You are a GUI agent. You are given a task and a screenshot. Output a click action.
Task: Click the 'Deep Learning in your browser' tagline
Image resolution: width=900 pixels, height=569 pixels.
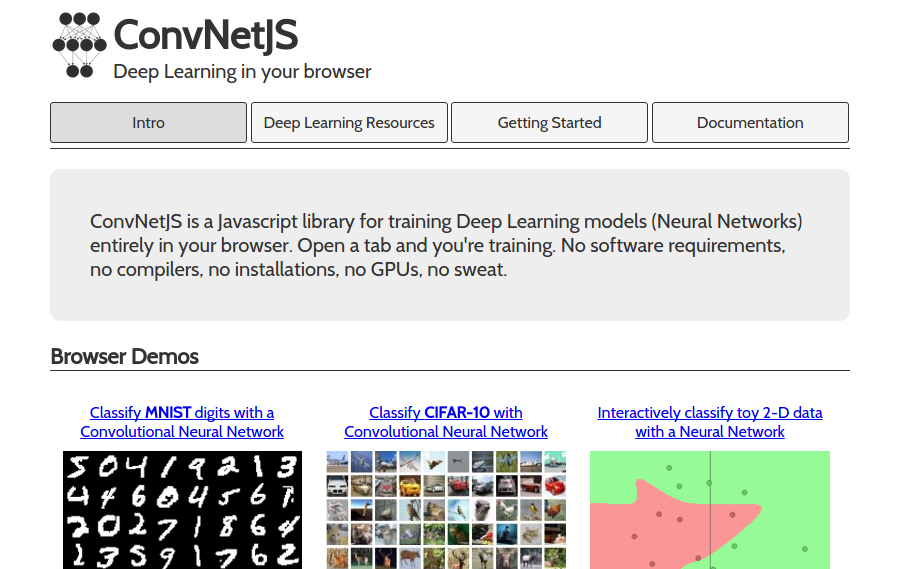(242, 72)
